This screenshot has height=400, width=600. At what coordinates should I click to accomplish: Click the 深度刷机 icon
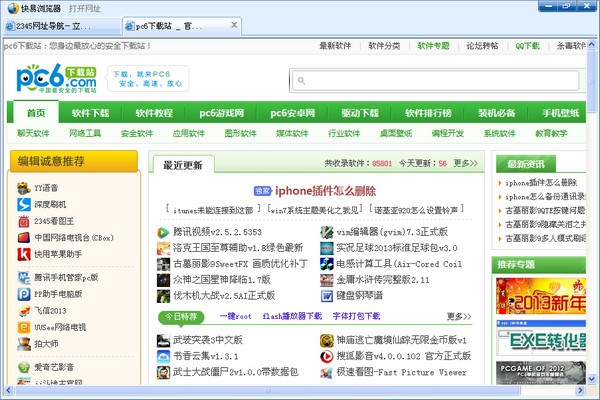24,204
